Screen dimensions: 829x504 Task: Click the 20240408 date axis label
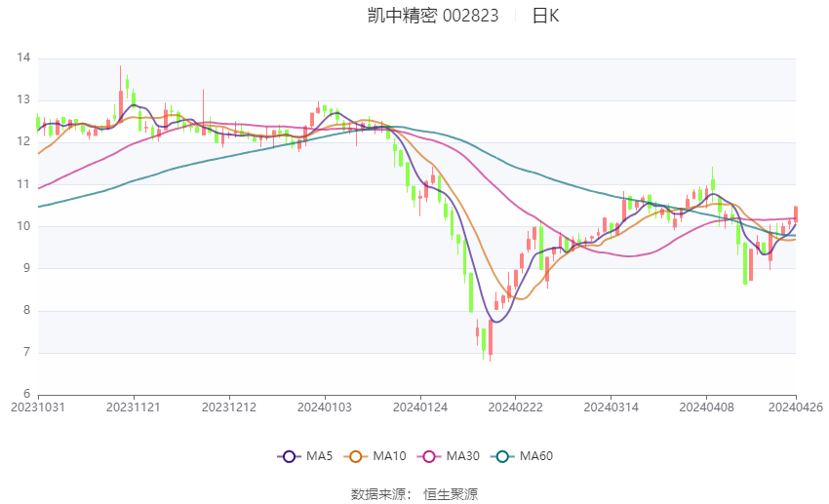click(706, 407)
